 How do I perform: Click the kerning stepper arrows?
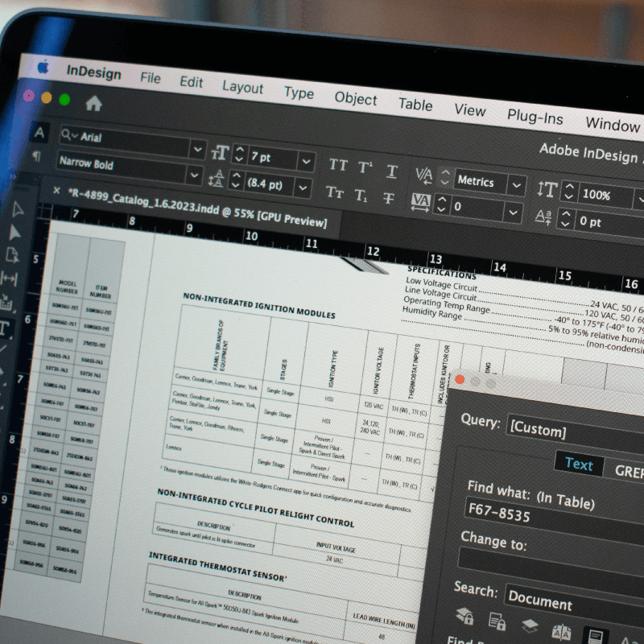445,178
